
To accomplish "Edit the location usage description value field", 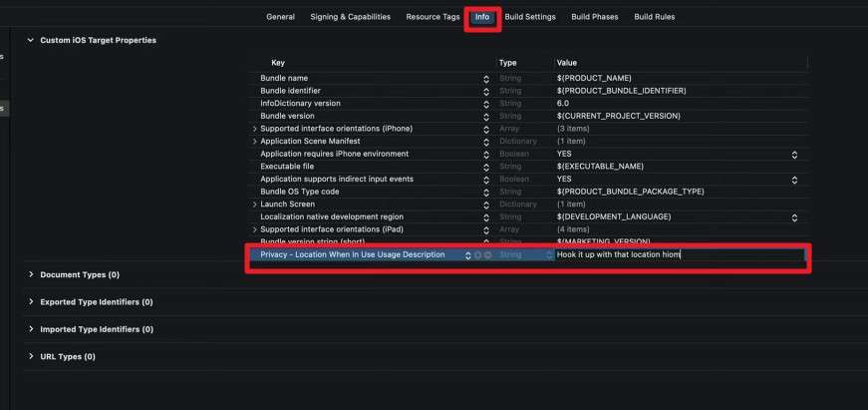I will point(680,254).
